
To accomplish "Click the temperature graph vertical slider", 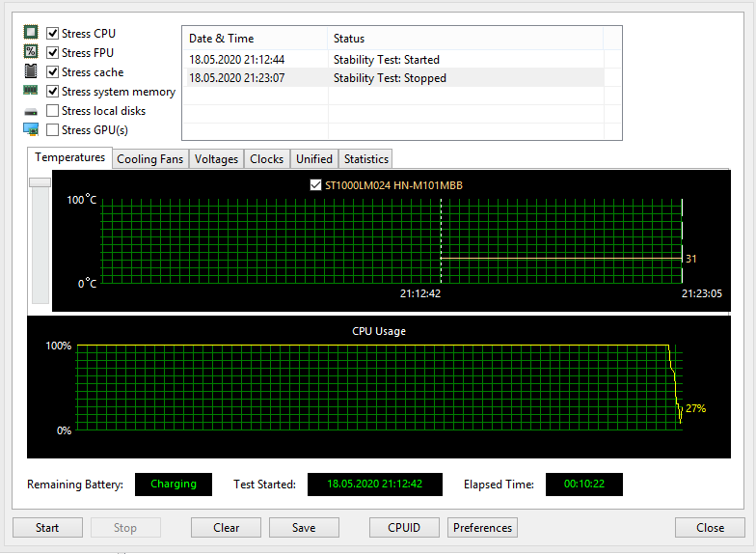I will click(x=40, y=182).
